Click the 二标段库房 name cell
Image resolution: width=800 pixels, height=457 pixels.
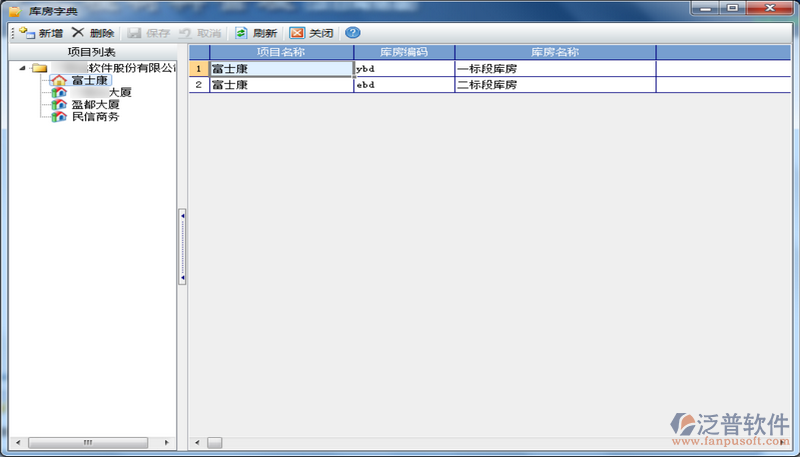tap(555, 85)
